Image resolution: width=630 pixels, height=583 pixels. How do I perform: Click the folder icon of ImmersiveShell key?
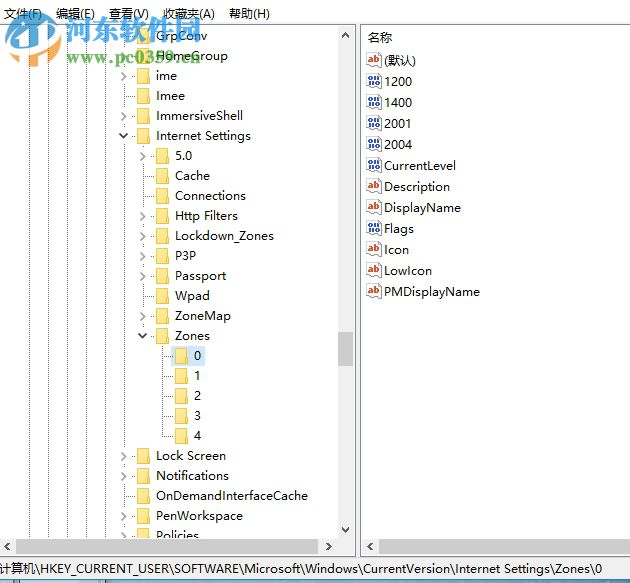point(143,116)
